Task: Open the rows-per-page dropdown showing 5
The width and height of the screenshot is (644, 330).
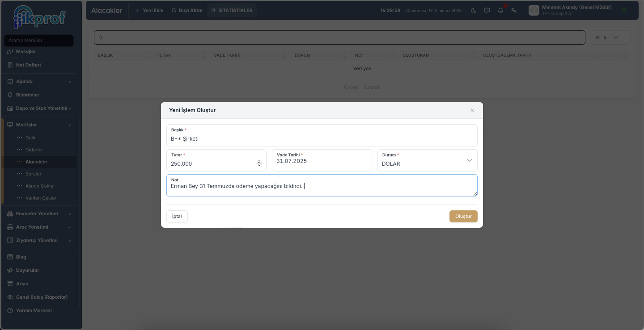Action: click(610, 38)
